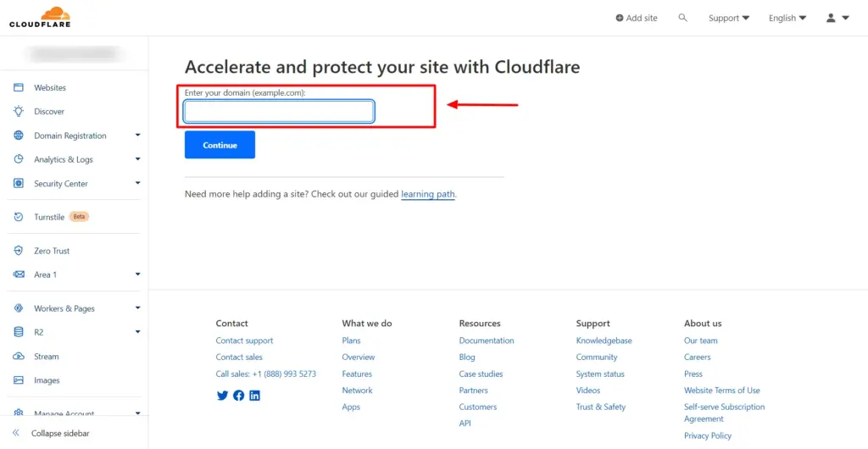Click the Stream cloud icon
Viewport: 868px width, 449px height.
click(19, 356)
